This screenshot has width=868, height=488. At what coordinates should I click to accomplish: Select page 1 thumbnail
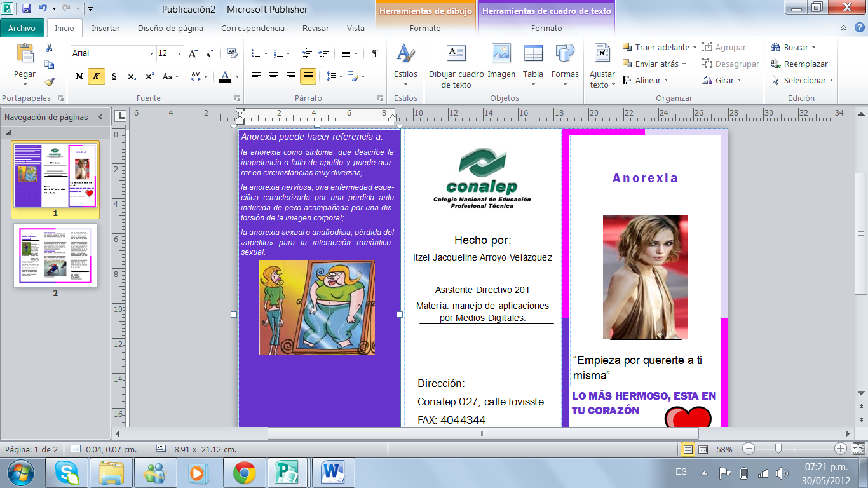coord(55,175)
